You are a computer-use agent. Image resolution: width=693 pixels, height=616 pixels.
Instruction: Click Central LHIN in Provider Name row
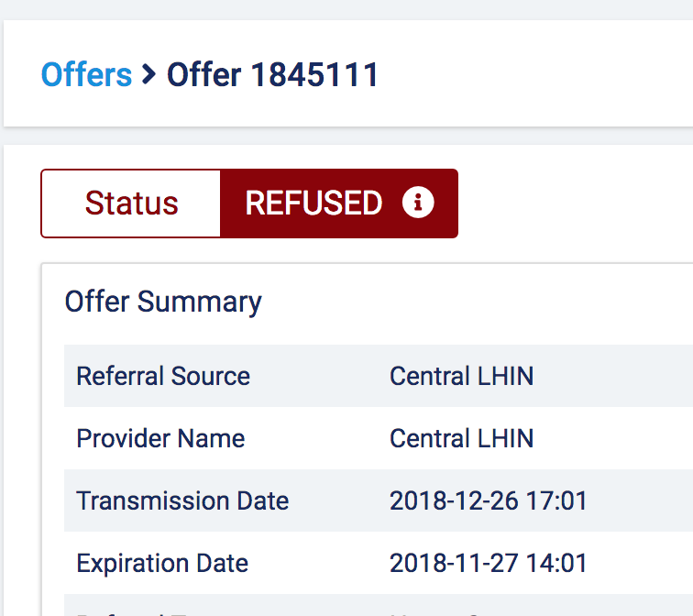[x=461, y=438]
